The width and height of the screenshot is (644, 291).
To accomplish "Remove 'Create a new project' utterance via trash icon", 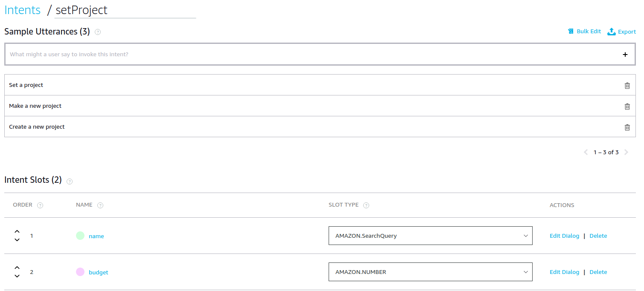I will tap(627, 127).
